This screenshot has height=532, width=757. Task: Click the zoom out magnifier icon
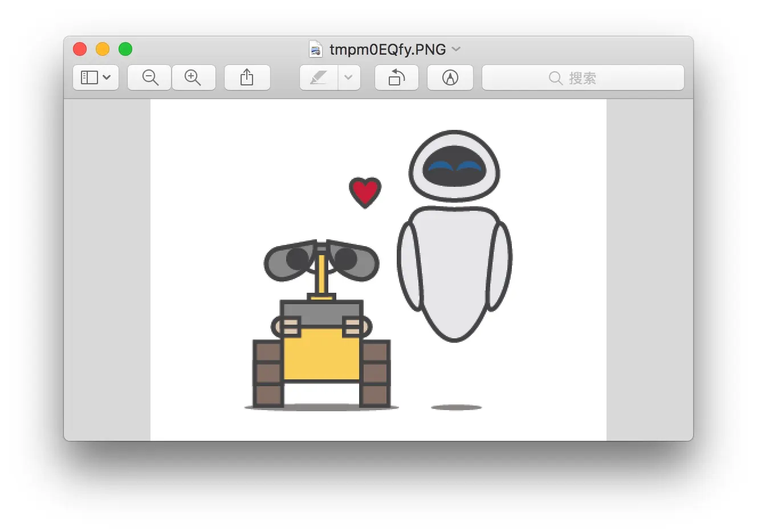[150, 77]
